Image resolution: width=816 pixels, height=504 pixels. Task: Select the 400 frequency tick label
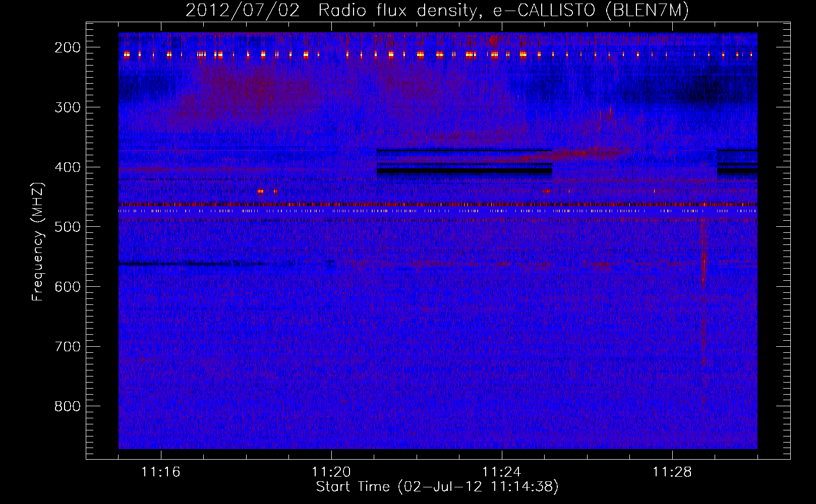click(x=67, y=167)
